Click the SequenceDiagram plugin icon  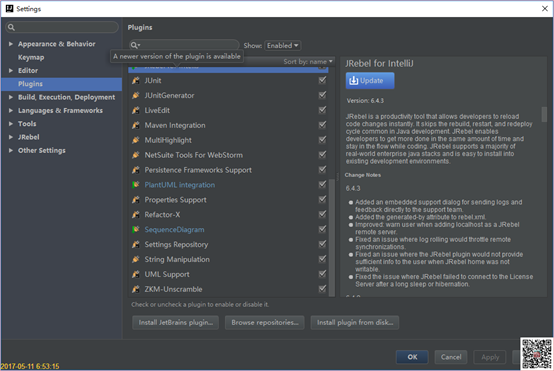click(136, 230)
